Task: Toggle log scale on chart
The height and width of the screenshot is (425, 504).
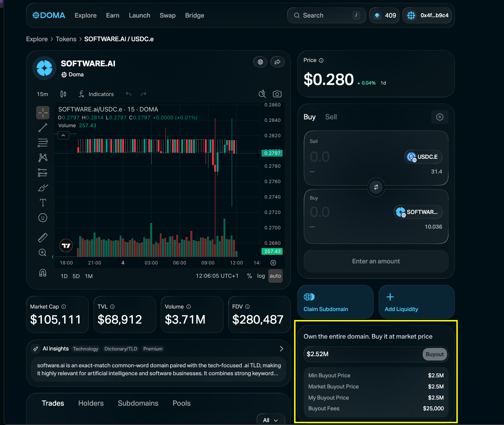Action: coord(261,276)
